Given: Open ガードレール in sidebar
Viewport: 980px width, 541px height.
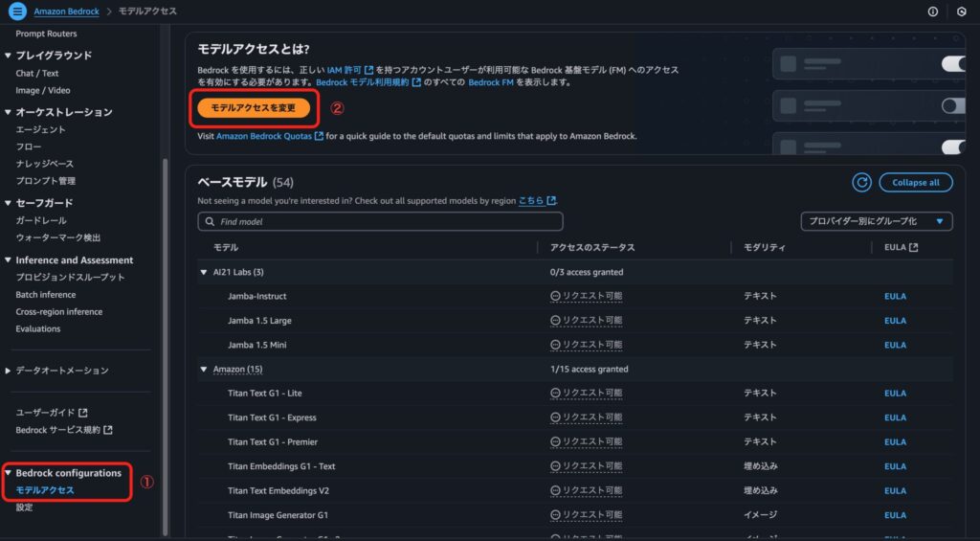Looking at the screenshot, I should 40,220.
